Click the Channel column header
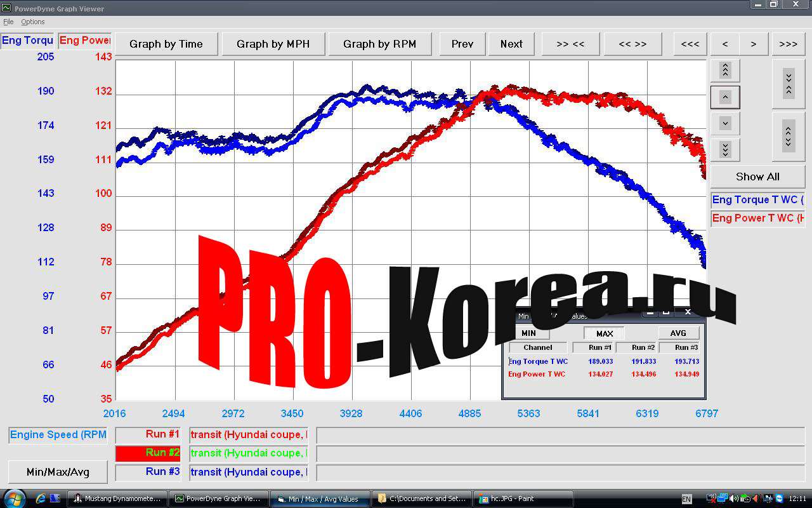 [538, 347]
